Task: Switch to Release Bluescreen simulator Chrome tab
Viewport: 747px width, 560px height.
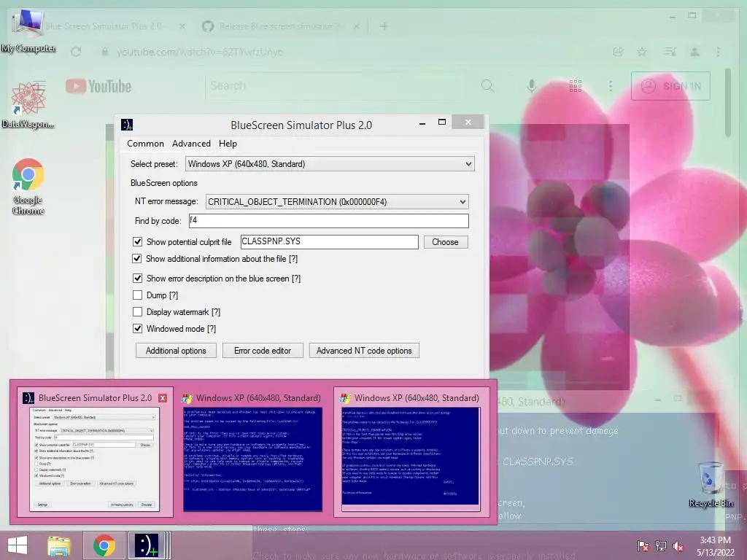Action: 281,26
